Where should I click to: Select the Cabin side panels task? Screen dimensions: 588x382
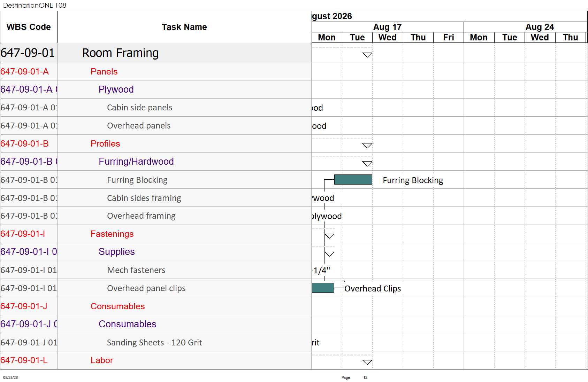pyautogui.click(x=156, y=108)
